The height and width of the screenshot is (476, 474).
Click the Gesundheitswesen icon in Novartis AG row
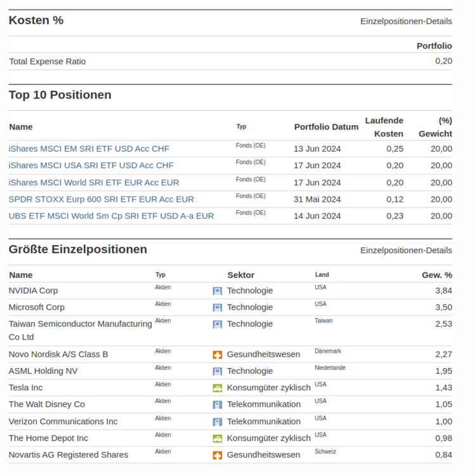click(x=217, y=455)
